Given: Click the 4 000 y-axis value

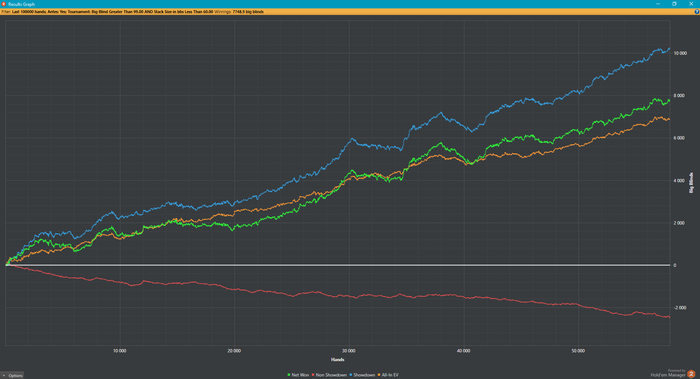Looking at the screenshot, I should [679, 180].
